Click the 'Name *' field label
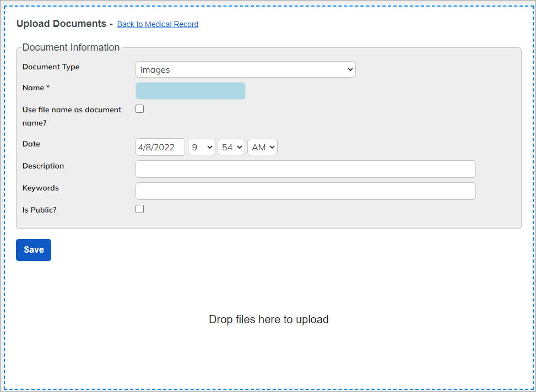This screenshot has height=392, width=536. (x=36, y=88)
